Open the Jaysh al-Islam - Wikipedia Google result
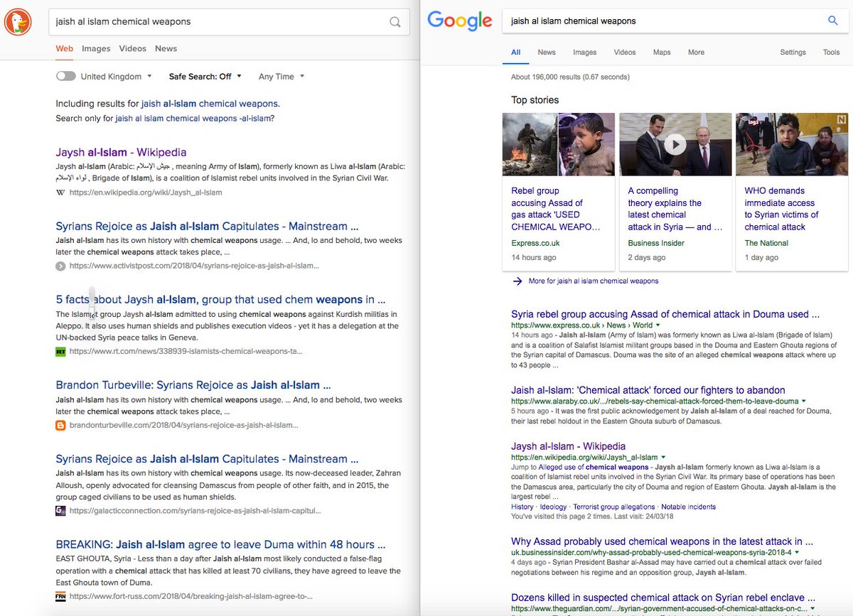This screenshot has width=853, height=616. tap(569, 446)
